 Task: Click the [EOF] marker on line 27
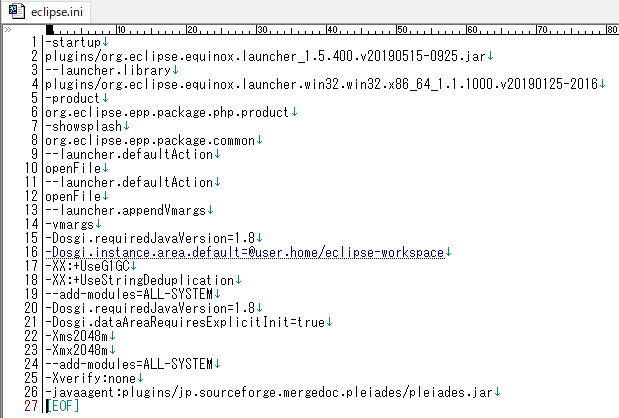63,406
